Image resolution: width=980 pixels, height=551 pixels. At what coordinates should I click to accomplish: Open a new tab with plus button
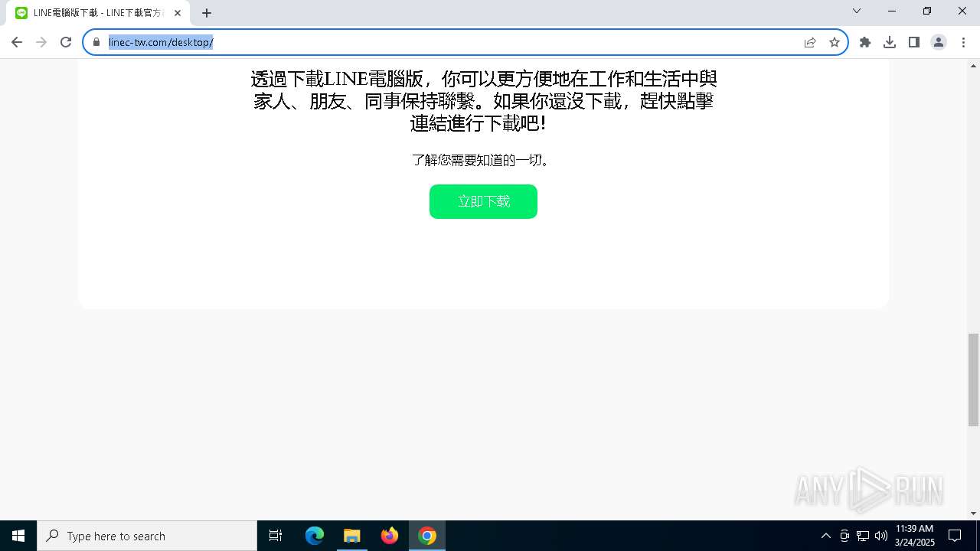click(x=207, y=13)
